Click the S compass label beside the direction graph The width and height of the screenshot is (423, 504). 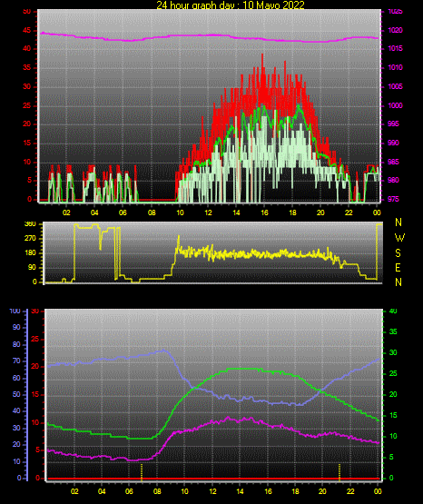[x=398, y=253]
